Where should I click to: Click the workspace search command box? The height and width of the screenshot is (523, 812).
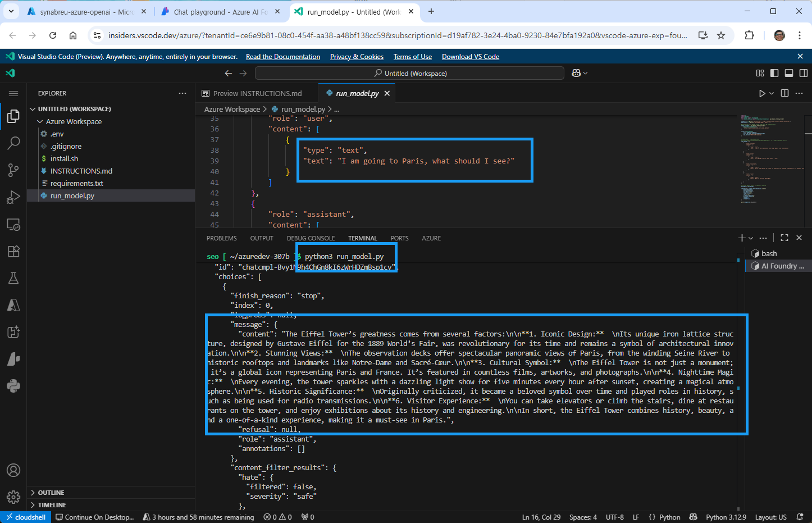coord(409,73)
